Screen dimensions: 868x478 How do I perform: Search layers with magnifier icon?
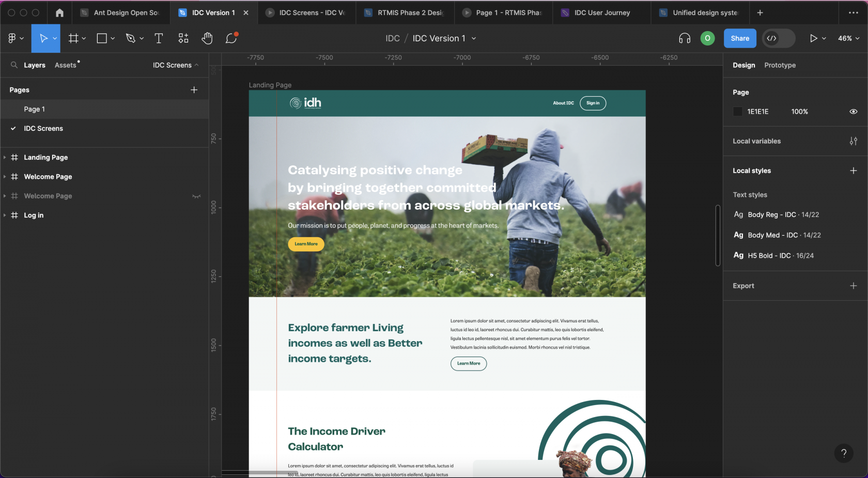(x=14, y=65)
